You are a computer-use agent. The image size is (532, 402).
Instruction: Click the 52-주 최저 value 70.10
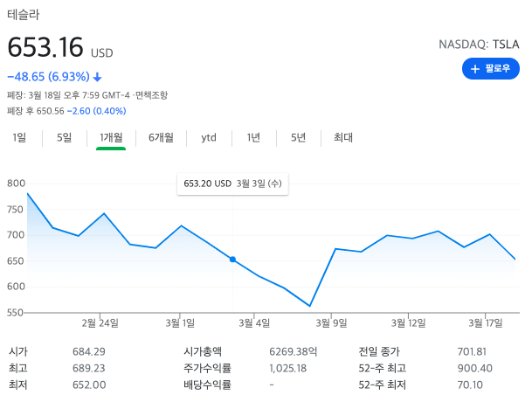470,385
